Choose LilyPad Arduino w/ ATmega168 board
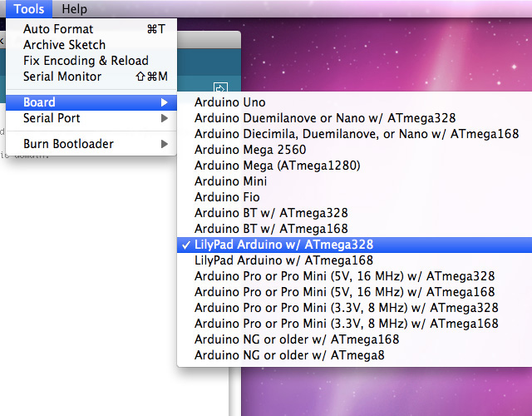Viewport: 532px width, 416px height. point(283,260)
